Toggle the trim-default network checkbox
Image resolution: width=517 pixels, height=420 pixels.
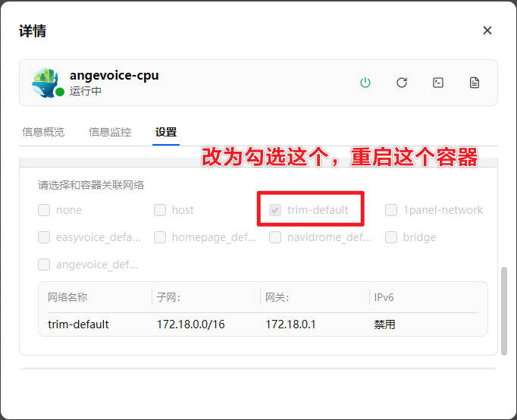275,210
